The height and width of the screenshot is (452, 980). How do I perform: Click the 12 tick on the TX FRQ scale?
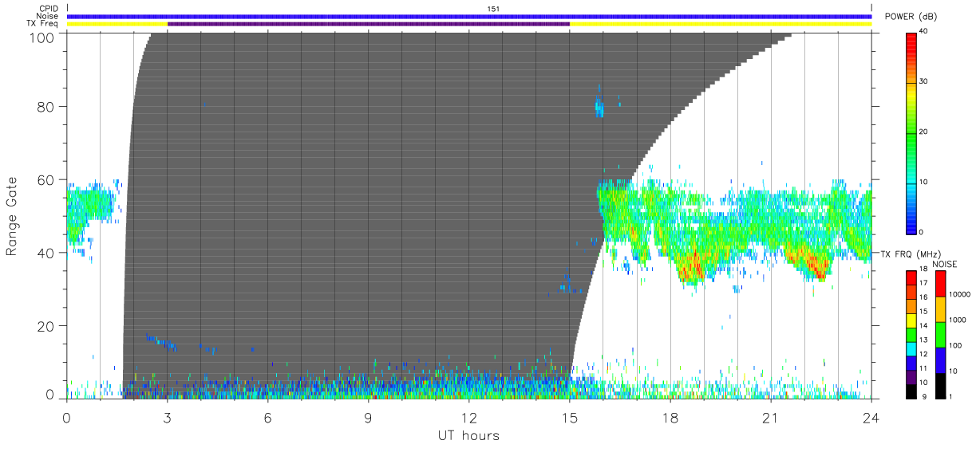point(923,354)
